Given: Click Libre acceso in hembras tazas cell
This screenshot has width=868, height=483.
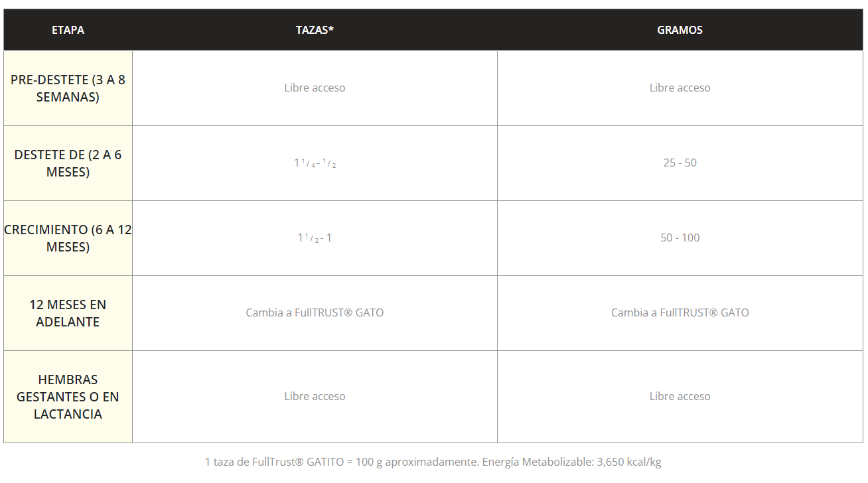Looking at the screenshot, I should click(x=315, y=396).
